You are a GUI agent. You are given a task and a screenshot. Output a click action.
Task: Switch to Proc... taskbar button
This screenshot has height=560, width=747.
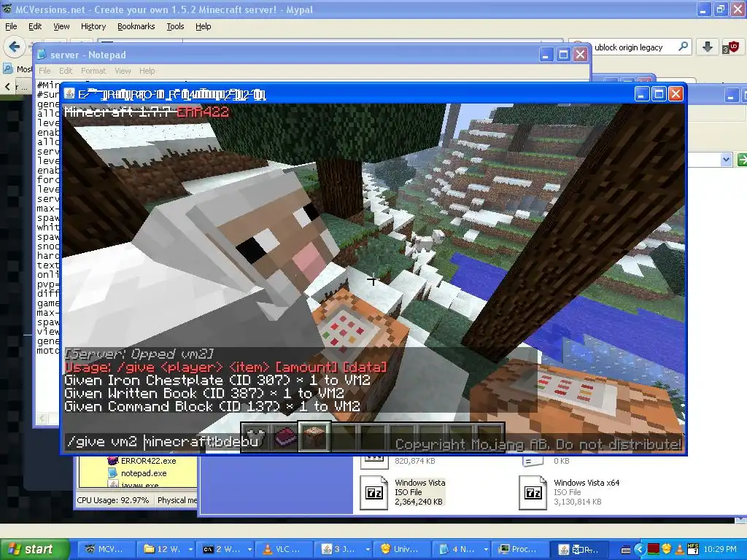[519, 549]
